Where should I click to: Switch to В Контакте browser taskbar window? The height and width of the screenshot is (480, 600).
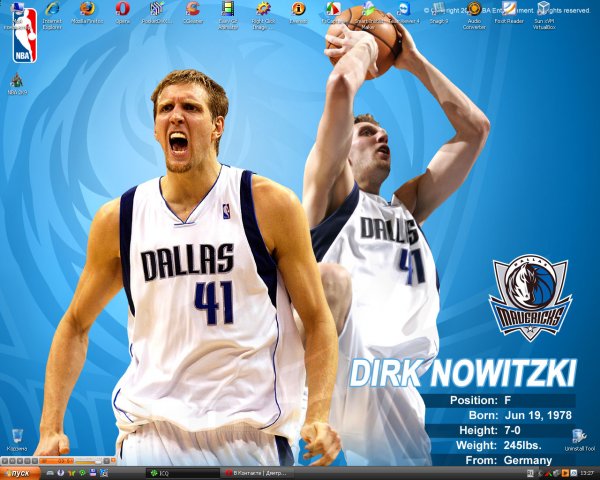pyautogui.click(x=262, y=472)
